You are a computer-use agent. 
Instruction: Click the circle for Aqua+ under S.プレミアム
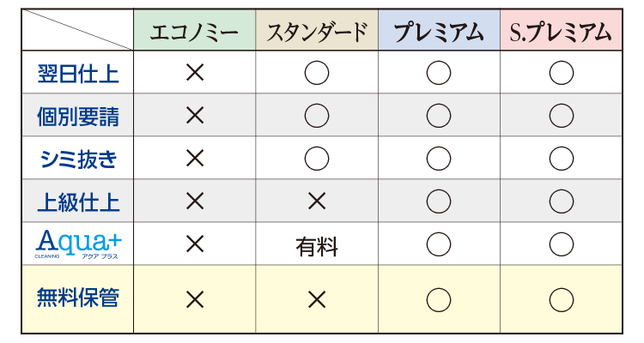[562, 244]
